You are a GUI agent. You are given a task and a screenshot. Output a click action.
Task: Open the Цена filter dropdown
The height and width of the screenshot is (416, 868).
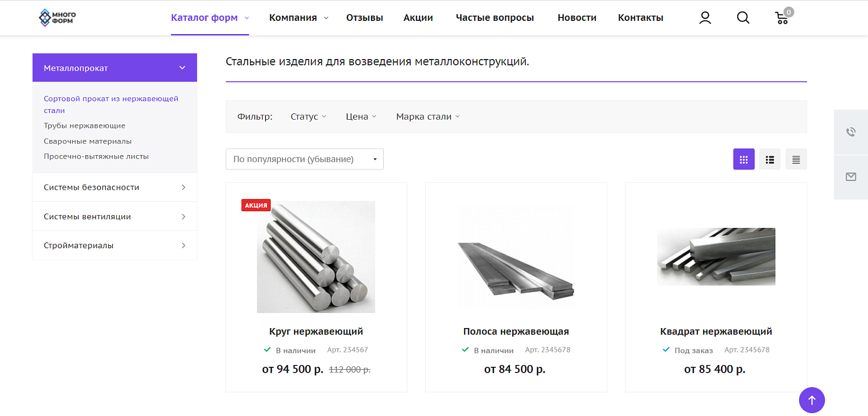click(361, 116)
